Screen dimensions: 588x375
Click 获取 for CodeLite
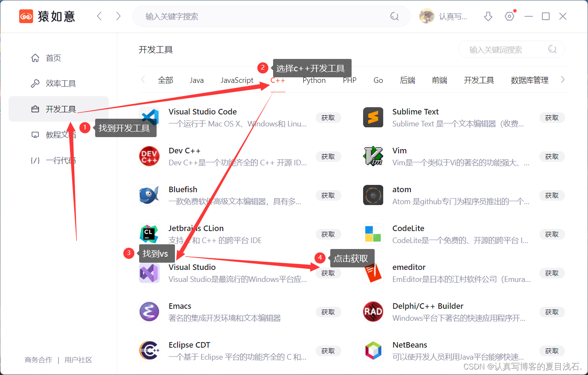pyautogui.click(x=552, y=234)
